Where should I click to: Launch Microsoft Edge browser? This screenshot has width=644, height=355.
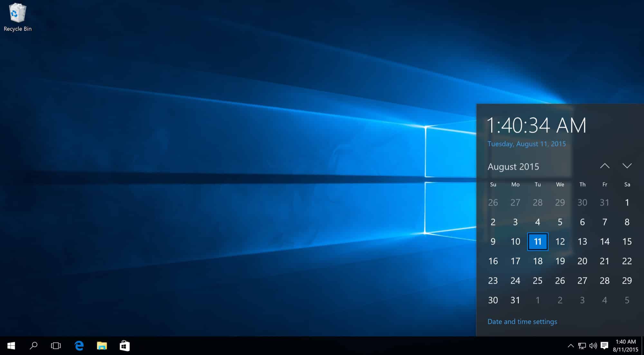80,346
